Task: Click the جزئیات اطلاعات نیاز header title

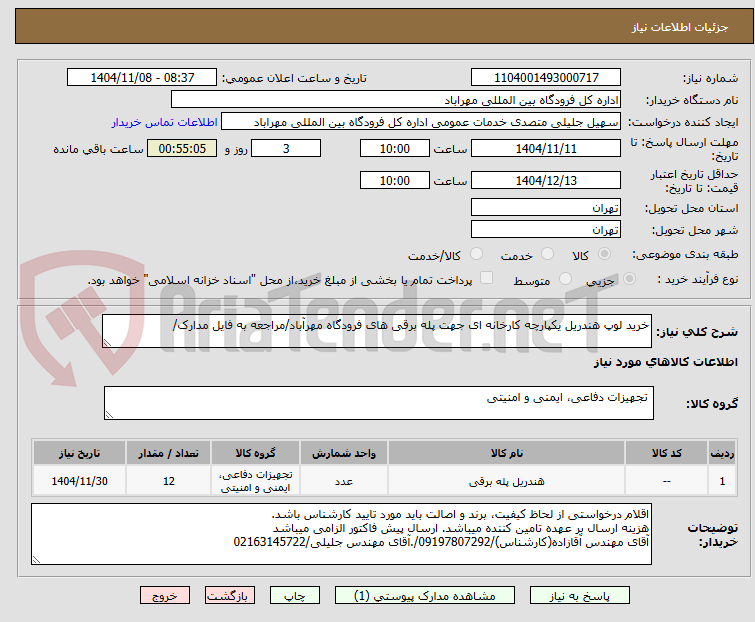Action: [x=680, y=27]
